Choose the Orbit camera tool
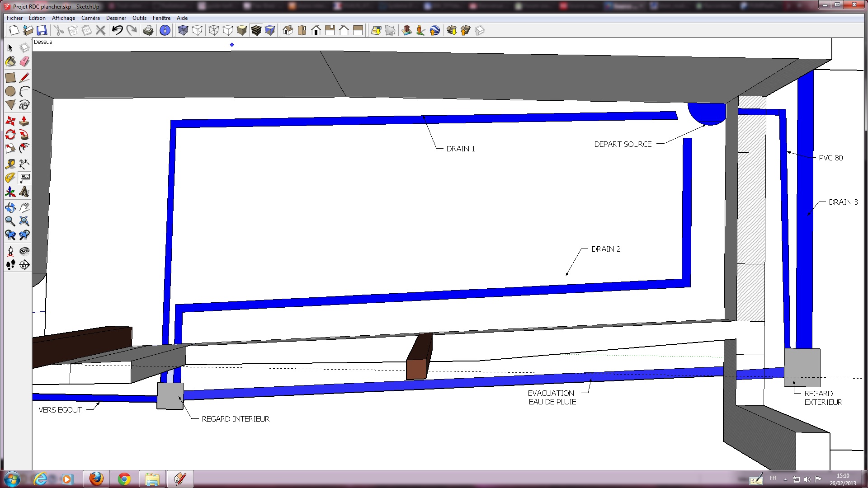This screenshot has height=488, width=868. pos(10,208)
